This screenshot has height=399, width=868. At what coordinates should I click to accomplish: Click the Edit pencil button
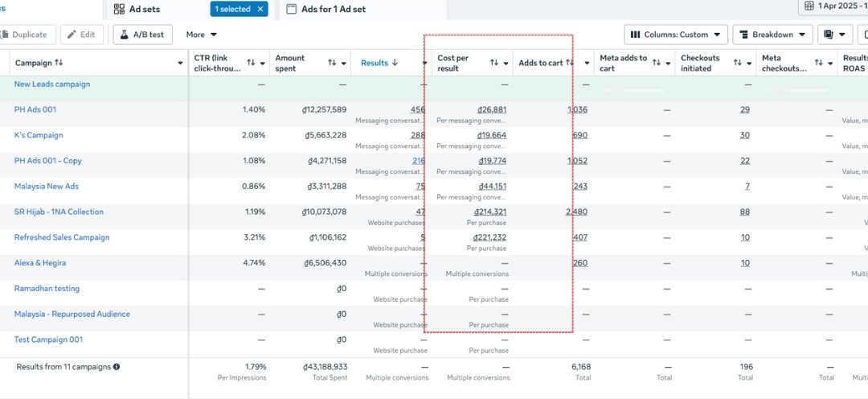[82, 35]
